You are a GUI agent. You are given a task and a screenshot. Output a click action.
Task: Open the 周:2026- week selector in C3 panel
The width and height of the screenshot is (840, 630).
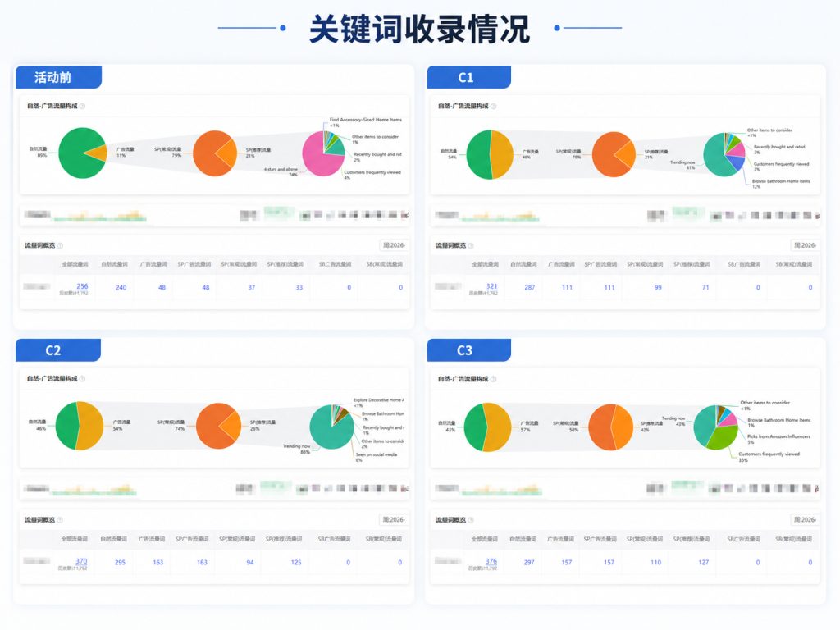805,519
